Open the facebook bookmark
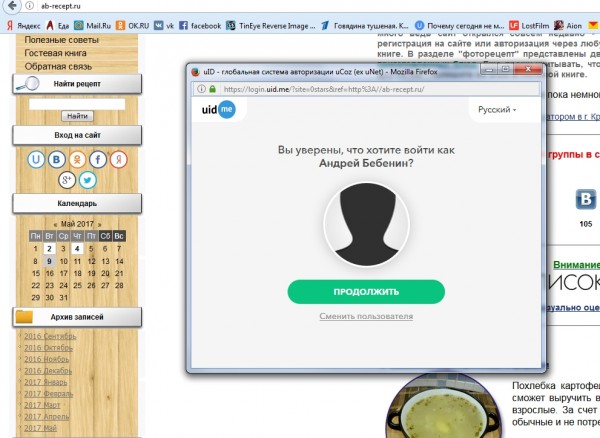This screenshot has height=438, width=600. (x=200, y=26)
